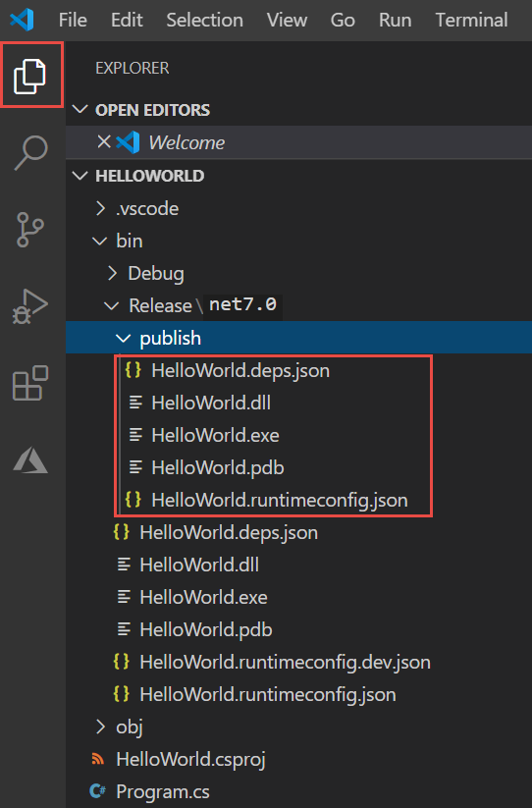Open the Source Control icon

coord(30,230)
